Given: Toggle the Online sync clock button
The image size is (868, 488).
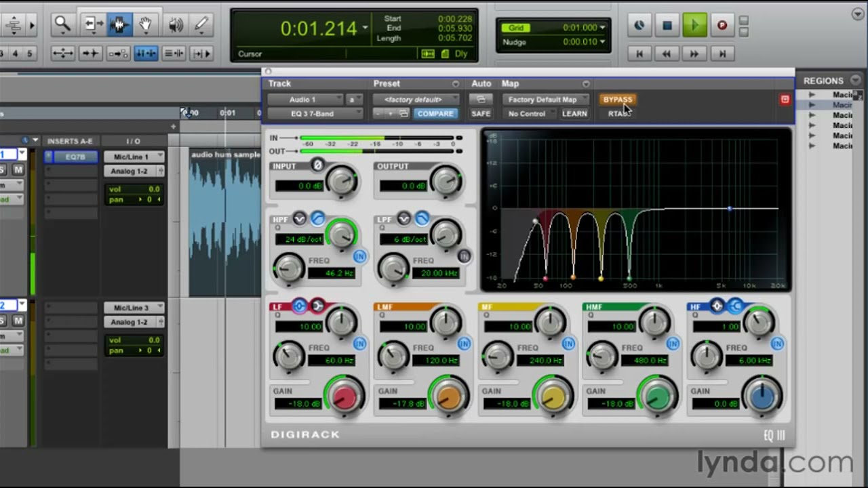Looking at the screenshot, I should coord(639,26).
